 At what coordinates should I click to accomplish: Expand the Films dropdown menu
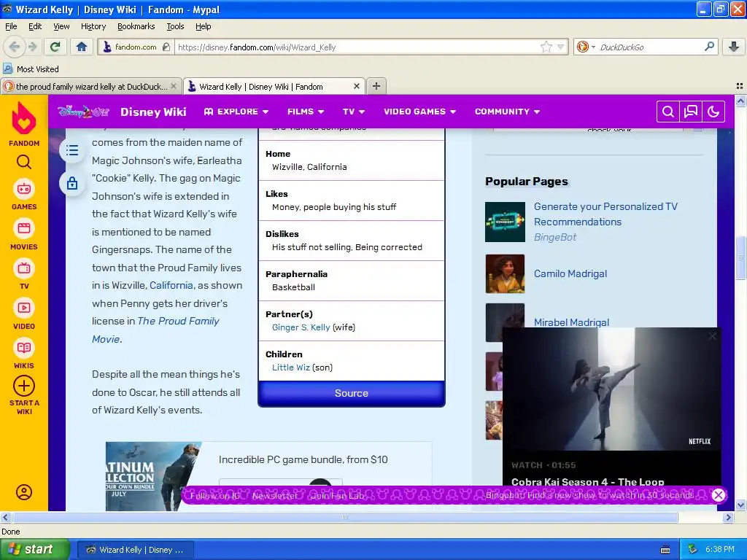coord(306,112)
